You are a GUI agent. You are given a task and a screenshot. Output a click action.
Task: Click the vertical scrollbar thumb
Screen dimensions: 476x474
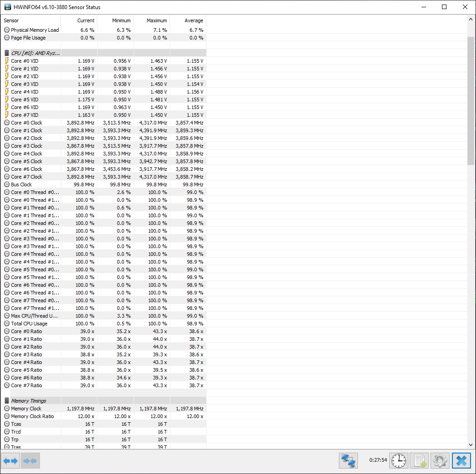point(471,101)
